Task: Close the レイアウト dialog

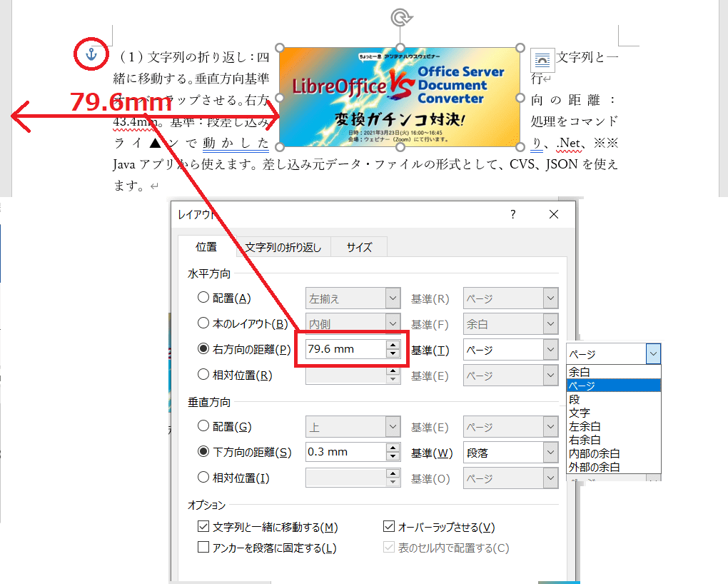Action: pyautogui.click(x=554, y=214)
